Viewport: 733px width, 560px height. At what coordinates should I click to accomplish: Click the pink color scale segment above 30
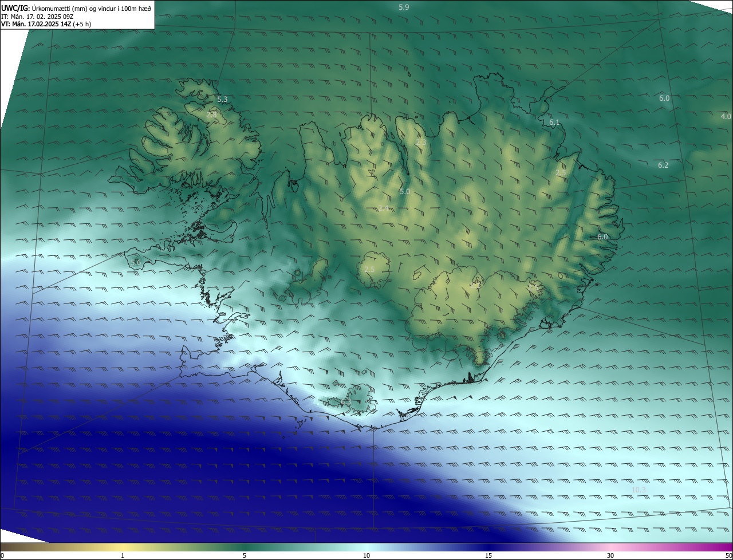[610, 547]
